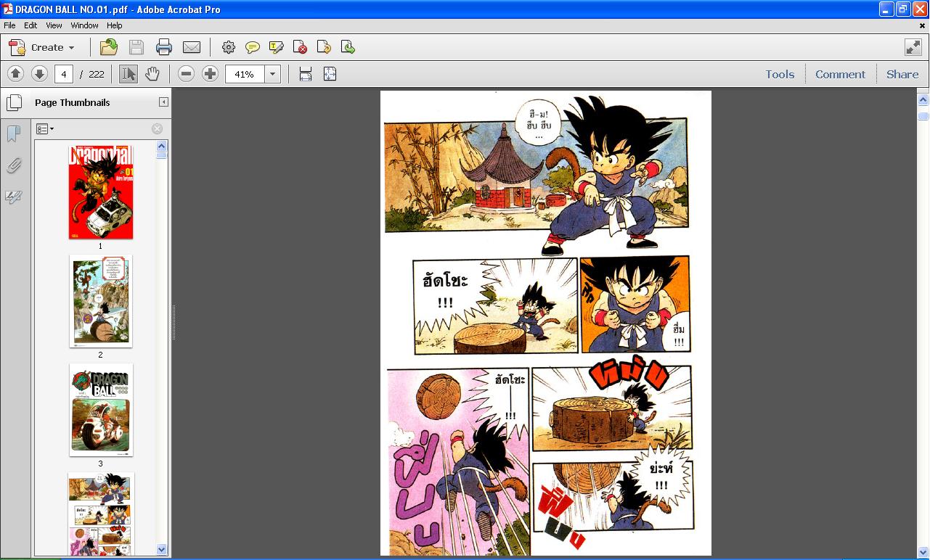Activate the Select tool cursor
930x560 pixels.
[x=129, y=73]
